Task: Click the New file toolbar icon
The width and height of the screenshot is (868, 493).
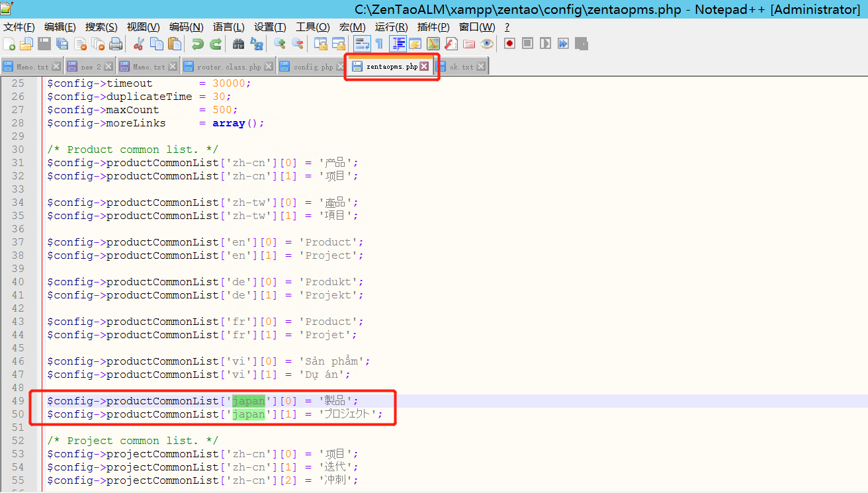Action: click(9, 44)
